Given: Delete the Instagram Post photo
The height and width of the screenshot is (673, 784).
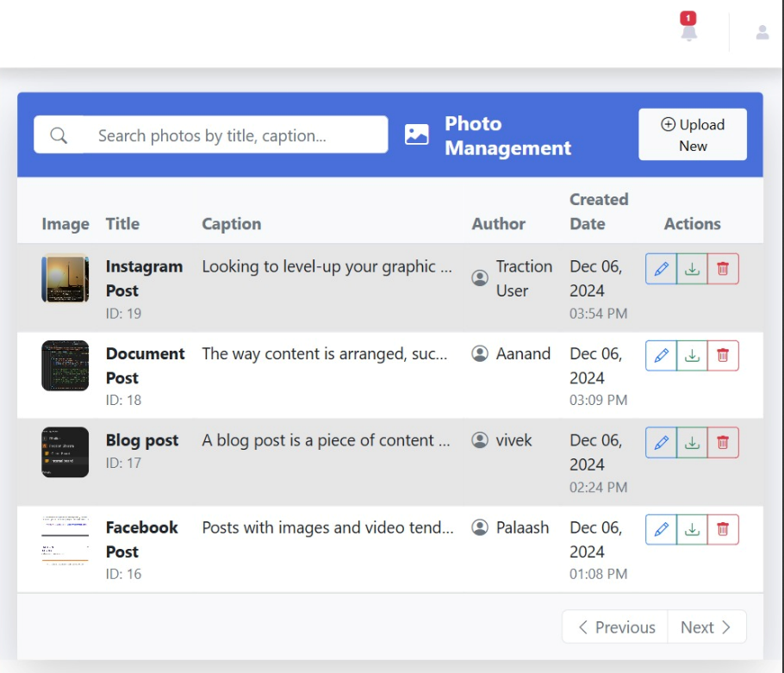Looking at the screenshot, I should click(x=723, y=269).
